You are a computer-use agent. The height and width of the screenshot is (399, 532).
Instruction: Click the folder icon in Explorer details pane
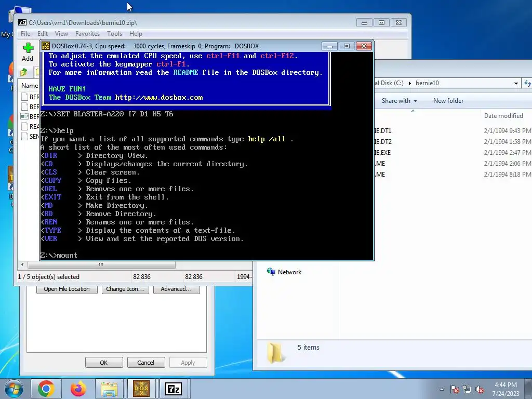pos(275,353)
